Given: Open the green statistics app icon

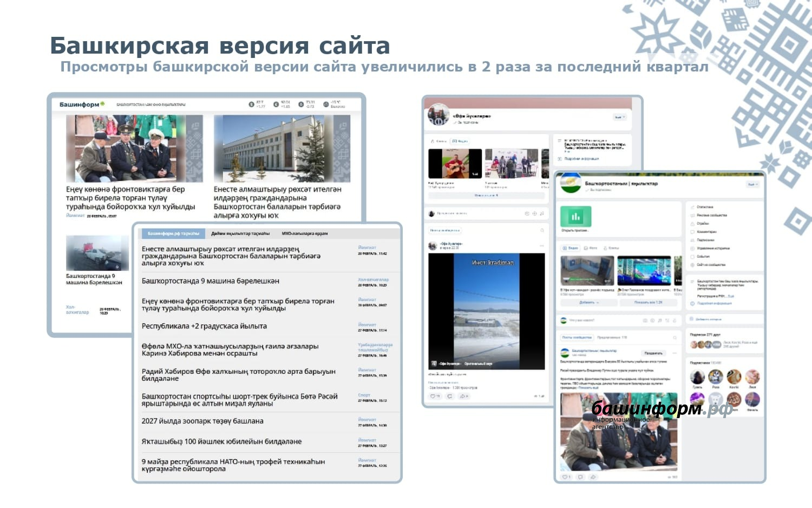Looking at the screenshot, I should click(575, 217).
